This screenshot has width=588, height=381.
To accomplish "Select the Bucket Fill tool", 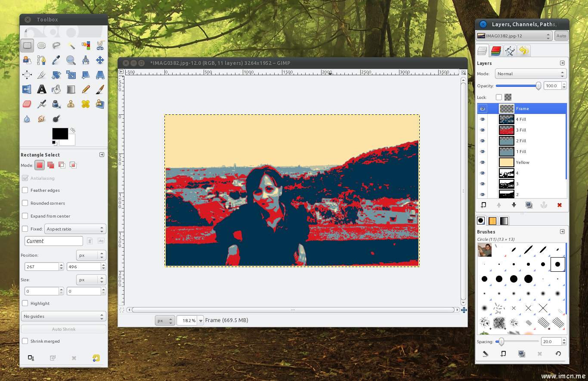I will (x=56, y=89).
